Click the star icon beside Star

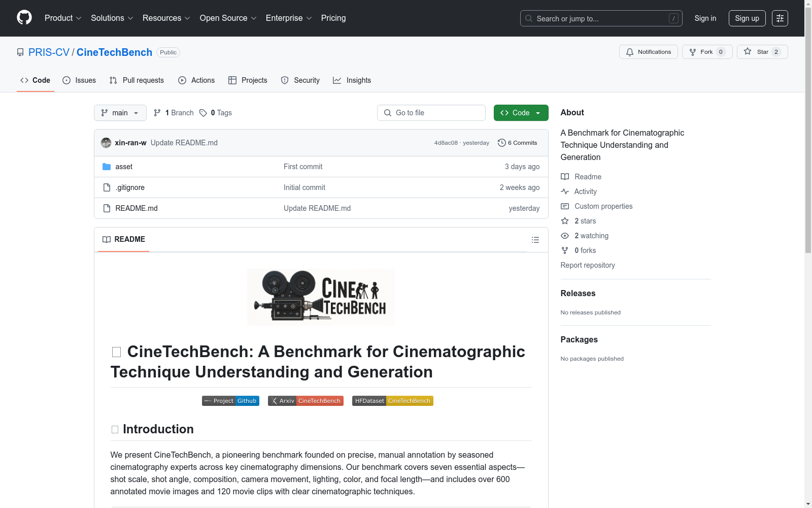[x=748, y=51]
